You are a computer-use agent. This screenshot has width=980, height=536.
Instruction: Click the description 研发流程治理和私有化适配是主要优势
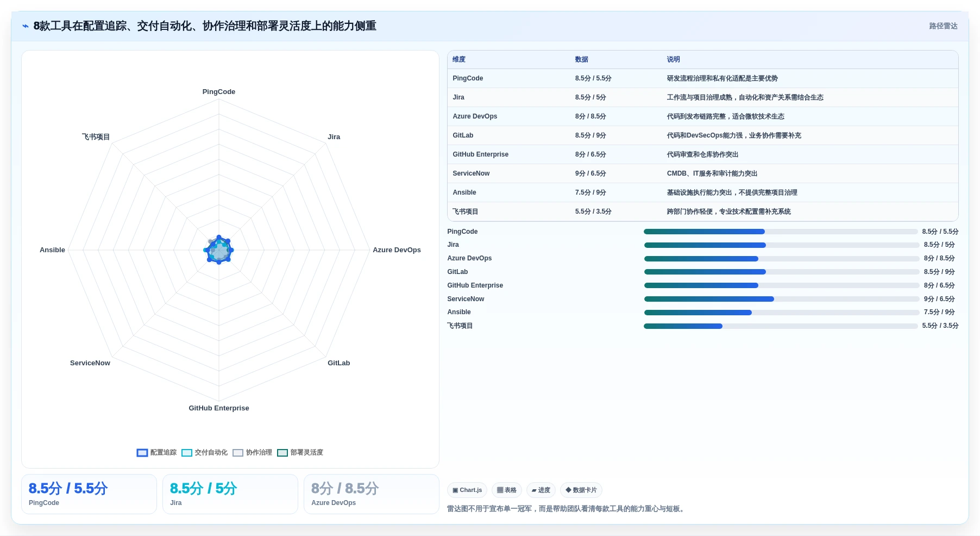click(x=723, y=78)
